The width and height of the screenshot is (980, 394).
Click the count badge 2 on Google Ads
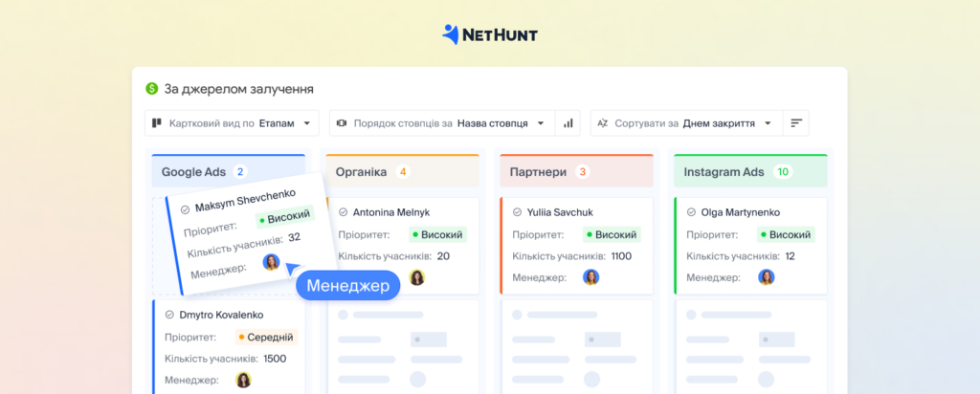pos(240,172)
